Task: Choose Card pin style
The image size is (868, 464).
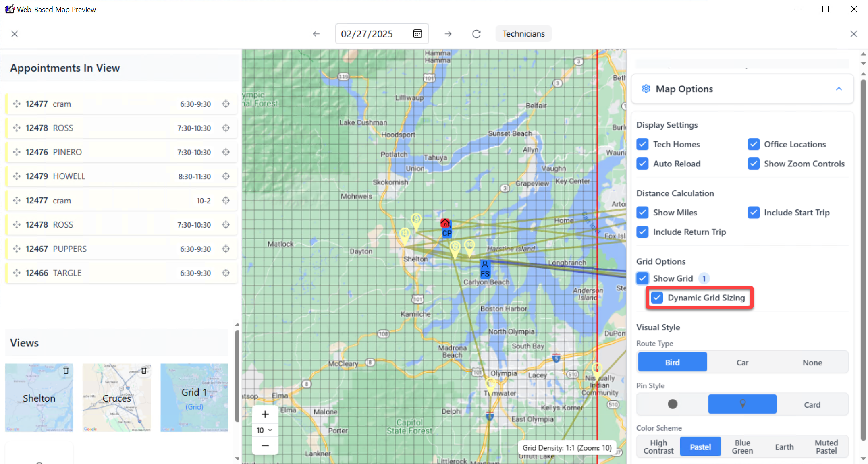Action: coord(812,404)
